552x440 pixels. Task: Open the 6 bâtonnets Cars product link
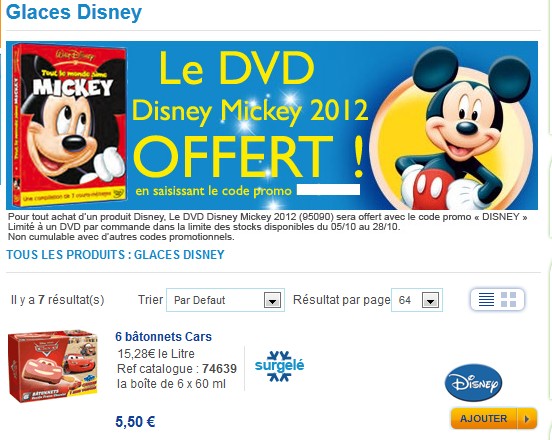pyautogui.click(x=163, y=337)
